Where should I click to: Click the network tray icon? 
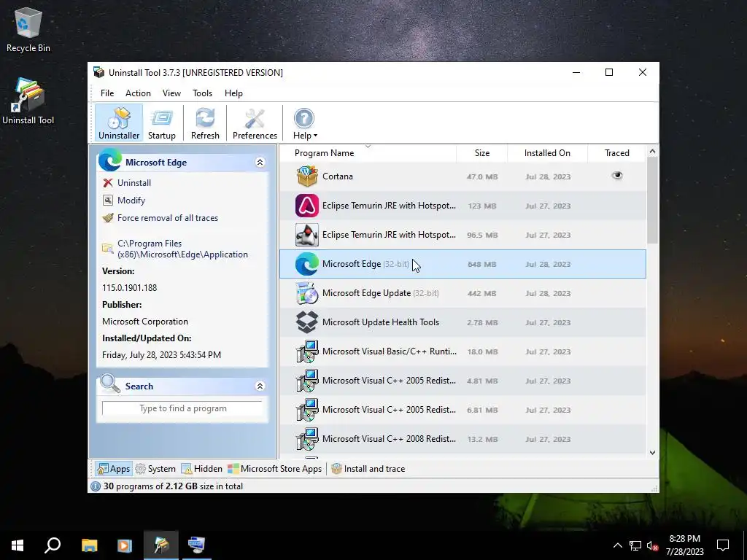(635, 545)
